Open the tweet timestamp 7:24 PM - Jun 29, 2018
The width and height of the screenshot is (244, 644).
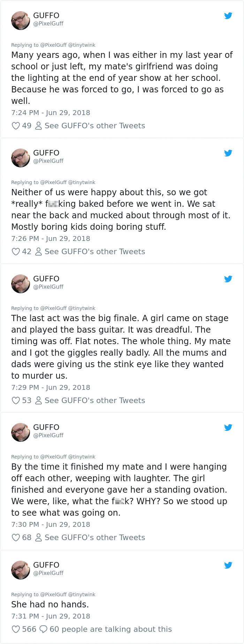coord(50,113)
